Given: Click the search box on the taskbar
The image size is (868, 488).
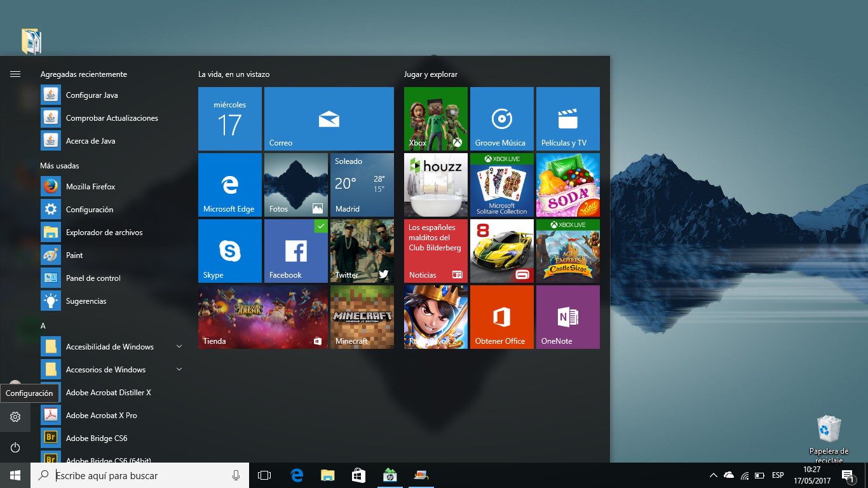Looking at the screenshot, I should click(140, 475).
